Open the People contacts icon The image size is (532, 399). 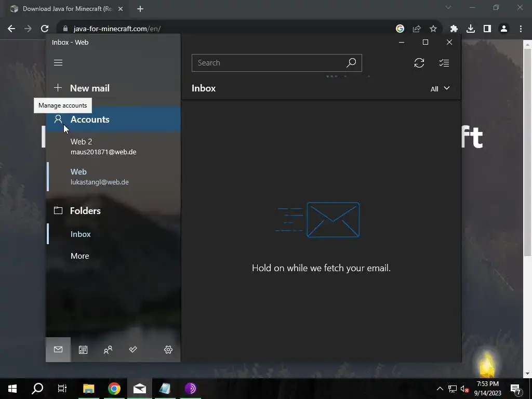tap(108, 350)
